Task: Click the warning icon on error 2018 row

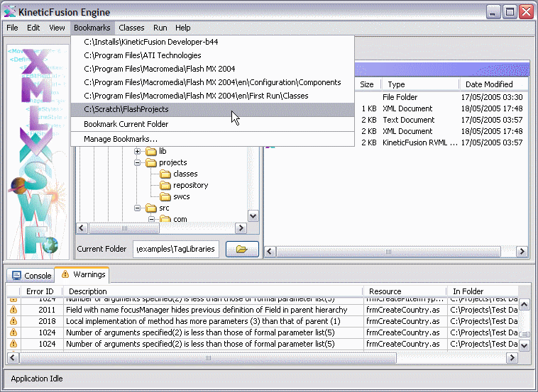Action: (x=13, y=321)
